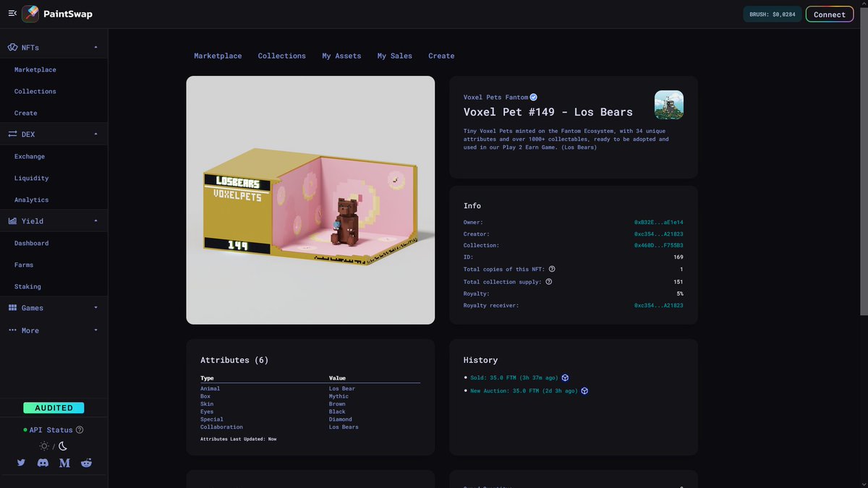Screen dimensions: 868x488
Task: Click the Medium icon in the sidebar footer
Action: coord(64,463)
